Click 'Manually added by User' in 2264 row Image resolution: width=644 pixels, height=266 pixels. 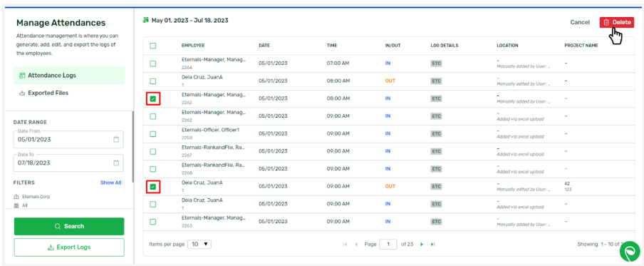tap(524, 66)
